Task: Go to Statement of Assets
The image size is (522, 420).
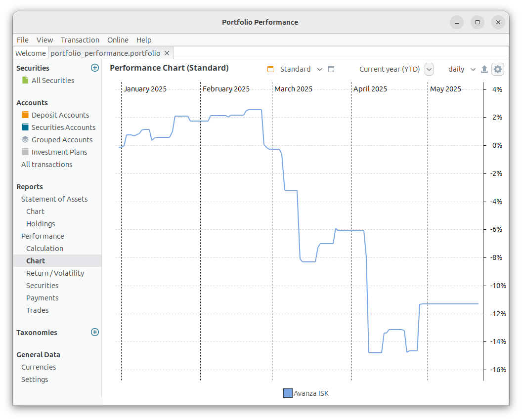Action: coord(54,199)
